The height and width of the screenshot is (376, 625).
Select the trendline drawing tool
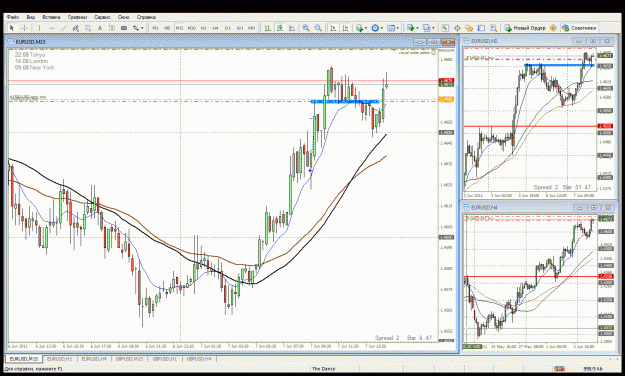point(64,28)
